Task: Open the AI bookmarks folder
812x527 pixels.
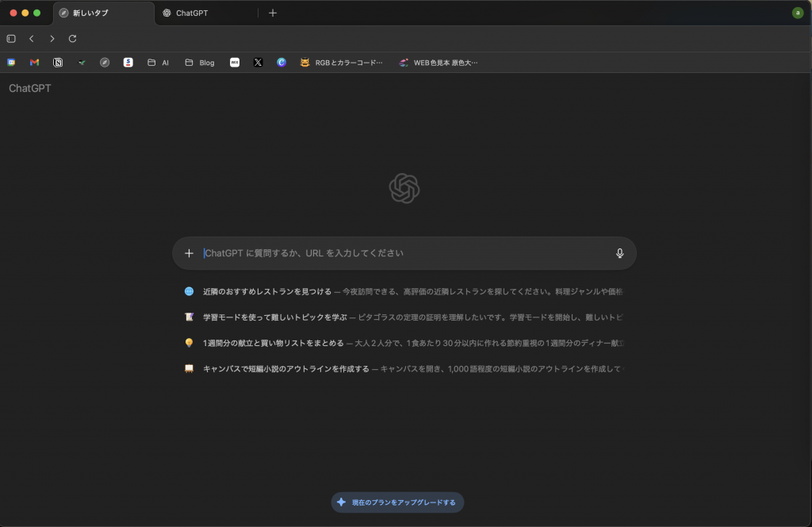Action: [159, 62]
